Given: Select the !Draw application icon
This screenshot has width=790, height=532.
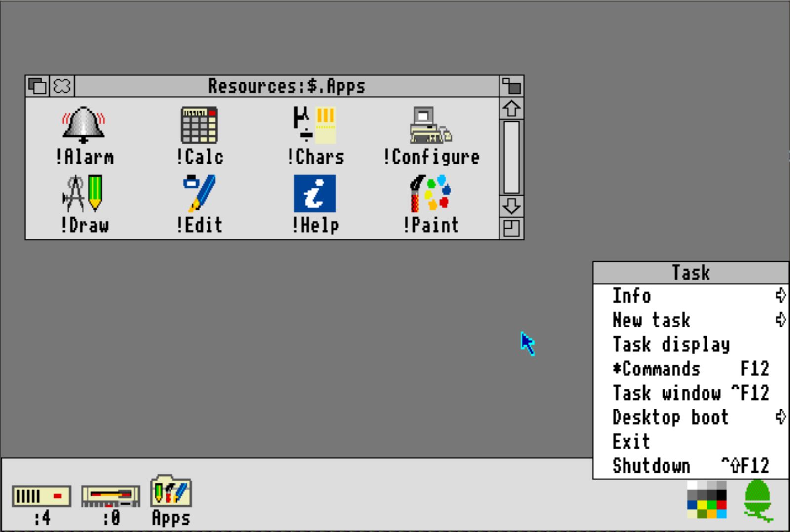Looking at the screenshot, I should tap(83, 193).
